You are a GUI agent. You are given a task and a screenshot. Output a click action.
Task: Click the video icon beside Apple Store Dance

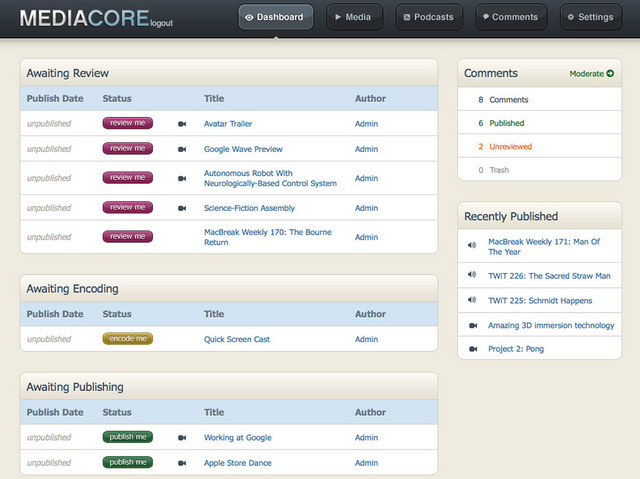182,463
